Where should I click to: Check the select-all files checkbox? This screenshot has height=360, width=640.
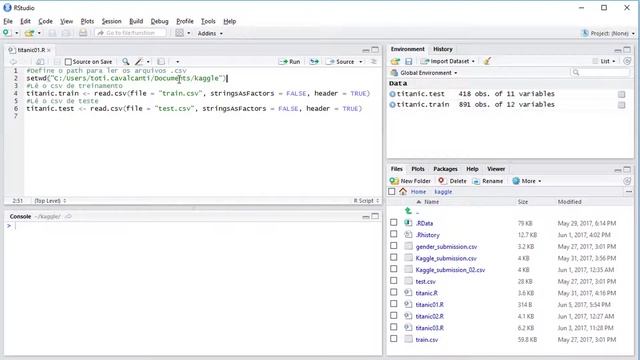(392, 191)
